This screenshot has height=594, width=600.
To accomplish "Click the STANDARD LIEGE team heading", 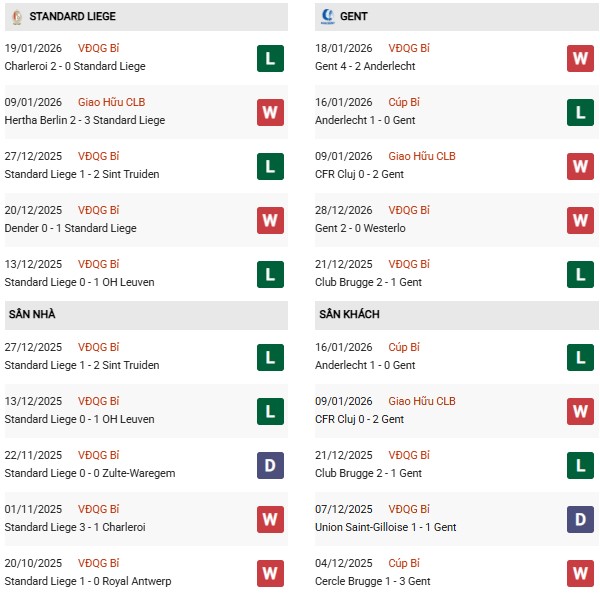I will [x=72, y=17].
